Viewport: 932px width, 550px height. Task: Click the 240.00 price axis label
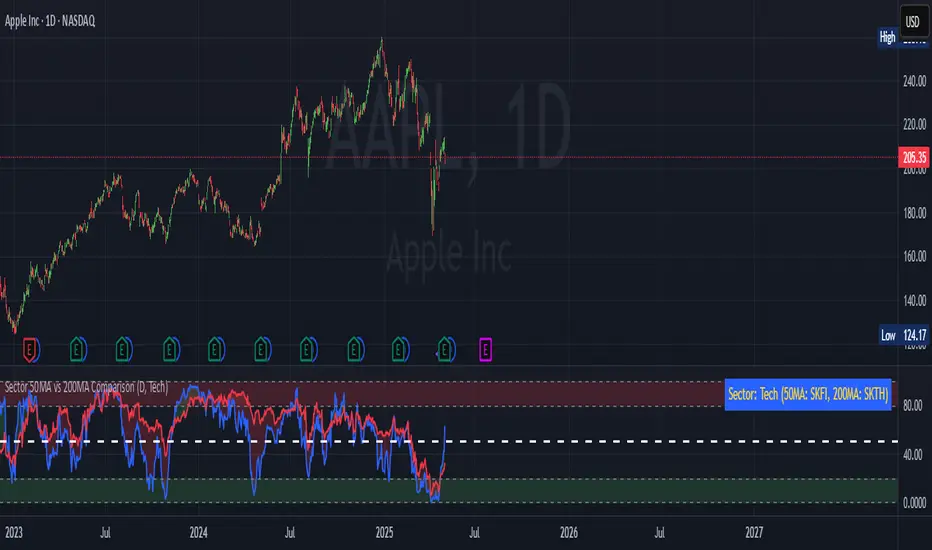pyautogui.click(x=914, y=81)
